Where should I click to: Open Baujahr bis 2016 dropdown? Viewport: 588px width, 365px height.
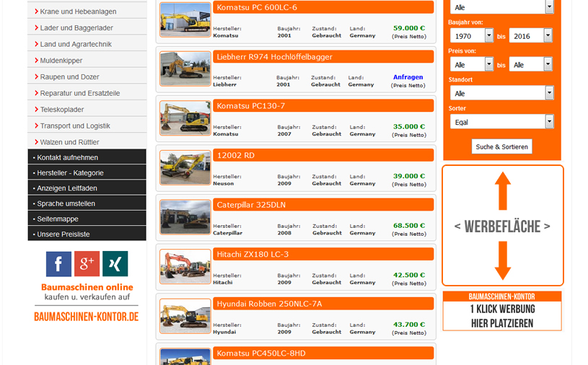(x=530, y=36)
